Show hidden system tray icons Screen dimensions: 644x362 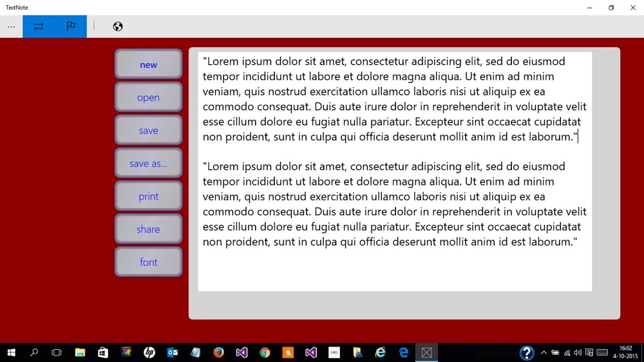[x=544, y=352]
